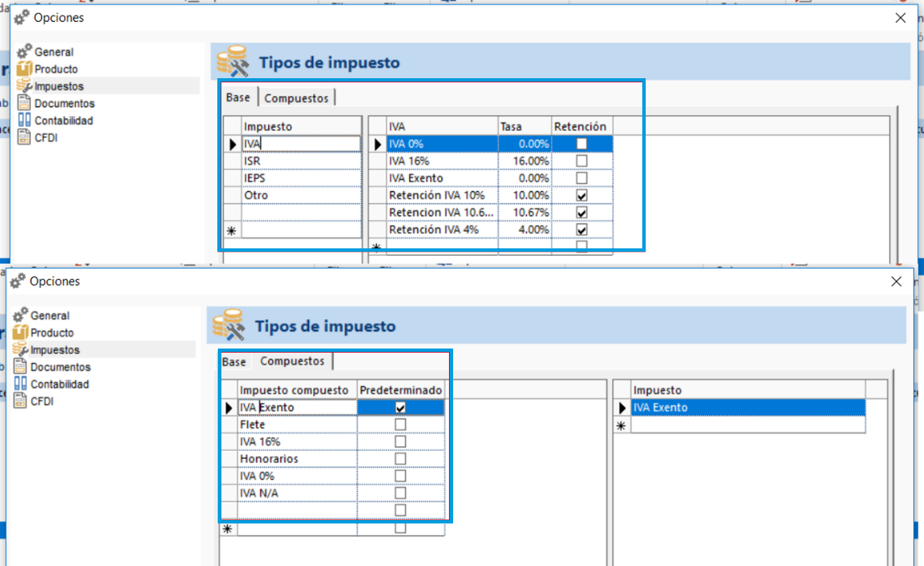This screenshot has width=924, height=566.
Task: Click the General gear icon in the bottom dialog
Action: coord(21,316)
